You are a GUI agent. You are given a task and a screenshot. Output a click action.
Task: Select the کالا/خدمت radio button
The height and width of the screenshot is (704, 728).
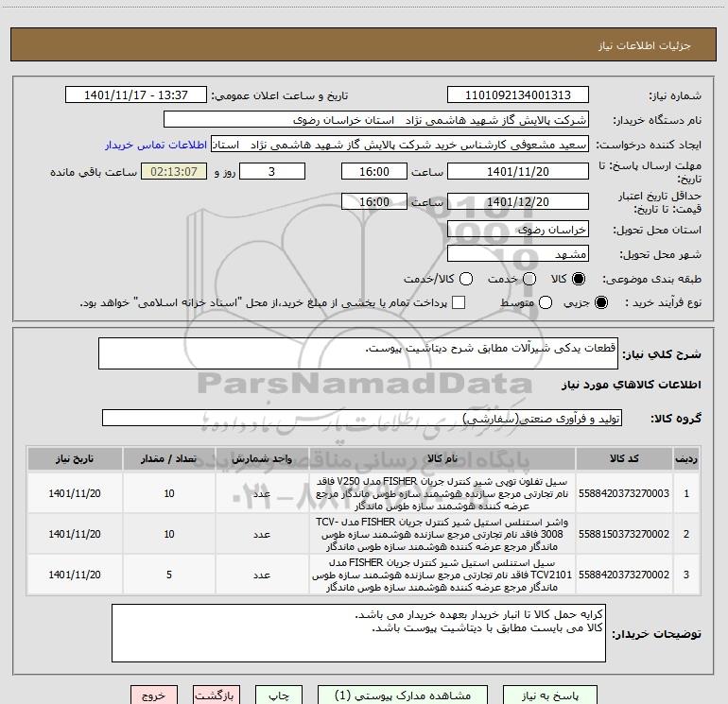(x=466, y=279)
